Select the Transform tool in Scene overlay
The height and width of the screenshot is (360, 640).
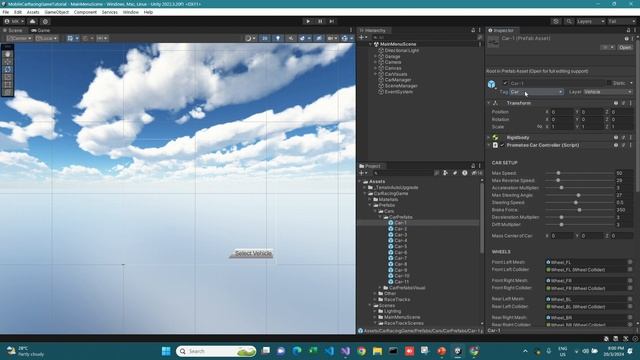(x=8, y=92)
